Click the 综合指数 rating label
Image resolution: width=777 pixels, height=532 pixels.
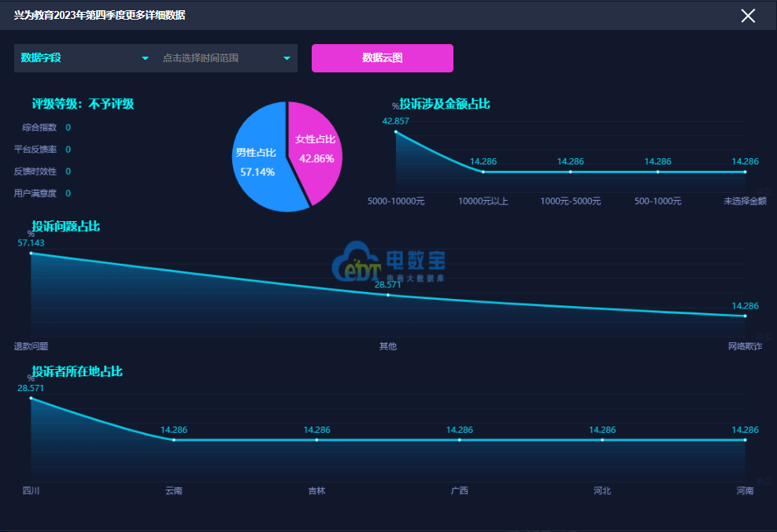click(x=39, y=127)
